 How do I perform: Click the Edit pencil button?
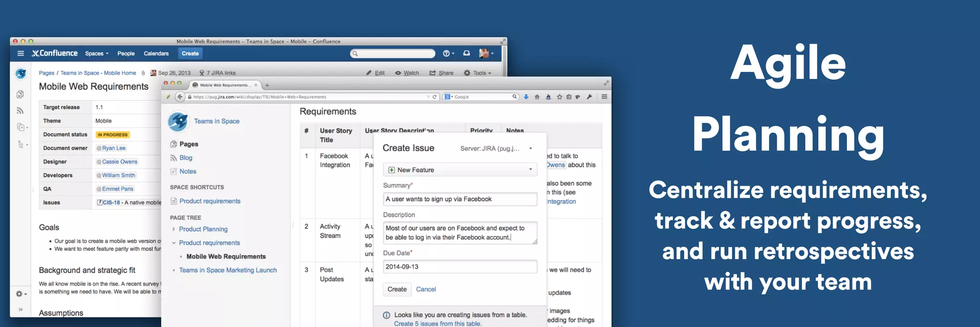[x=376, y=73]
